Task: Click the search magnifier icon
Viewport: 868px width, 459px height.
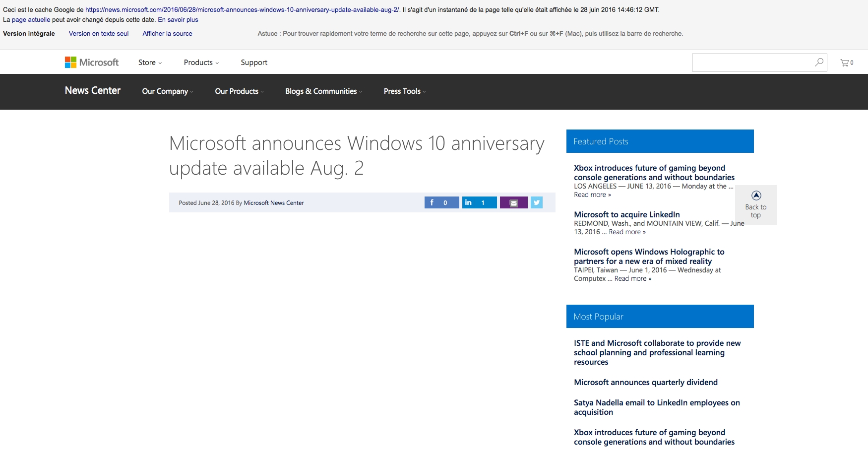Action: click(819, 63)
